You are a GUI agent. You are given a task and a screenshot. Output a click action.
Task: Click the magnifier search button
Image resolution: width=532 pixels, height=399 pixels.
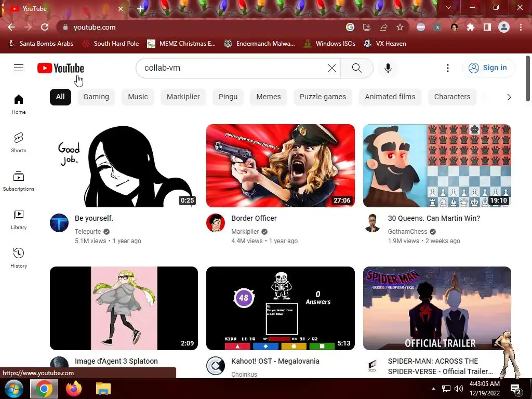[356, 68]
